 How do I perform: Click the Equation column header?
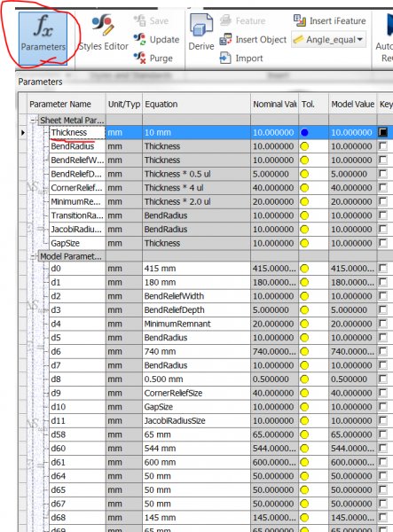(197, 104)
